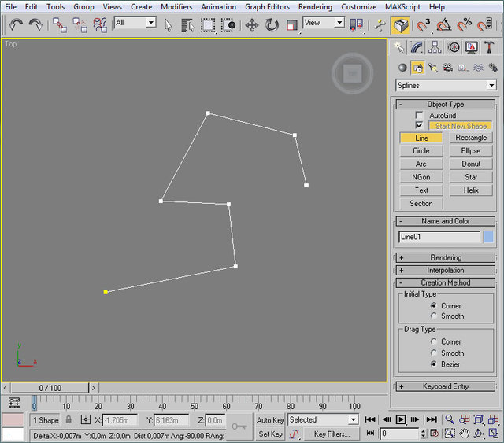Choose the Cameras category icon
The height and width of the screenshot is (443, 504).
[x=449, y=68]
